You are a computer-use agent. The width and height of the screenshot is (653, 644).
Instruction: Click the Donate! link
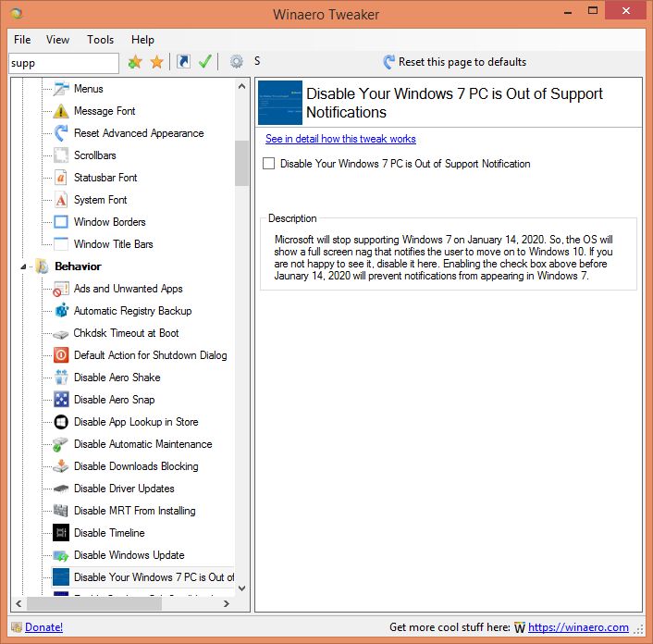click(43, 627)
